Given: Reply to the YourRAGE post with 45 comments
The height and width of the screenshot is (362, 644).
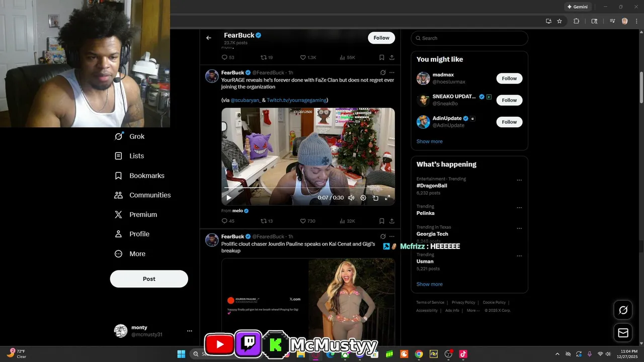Looking at the screenshot, I should point(228,221).
